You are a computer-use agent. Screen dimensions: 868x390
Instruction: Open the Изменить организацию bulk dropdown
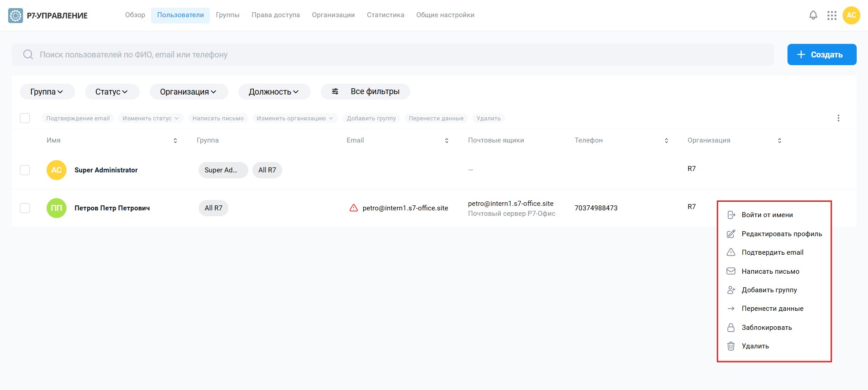[x=295, y=119]
